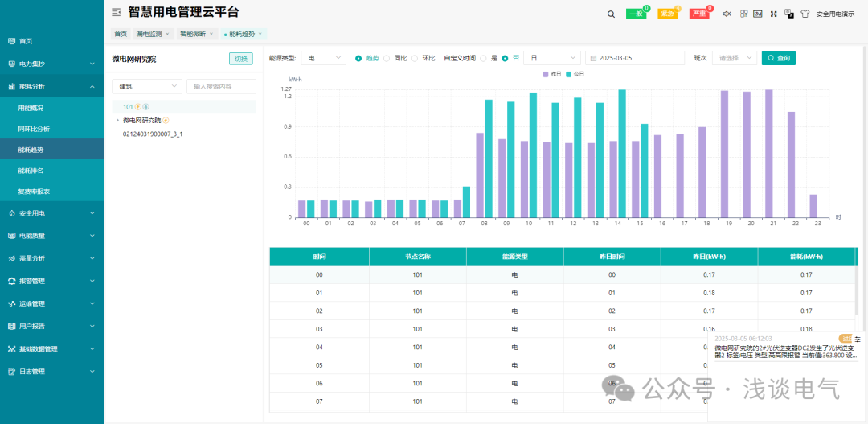Viewport: 868px width, 424px height.
Task: Select the 101 tree node
Action: pos(184,106)
